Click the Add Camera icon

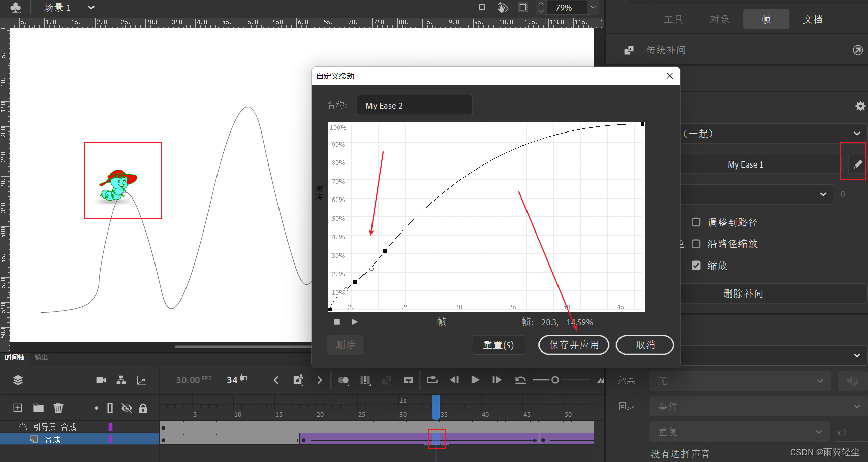coord(101,380)
